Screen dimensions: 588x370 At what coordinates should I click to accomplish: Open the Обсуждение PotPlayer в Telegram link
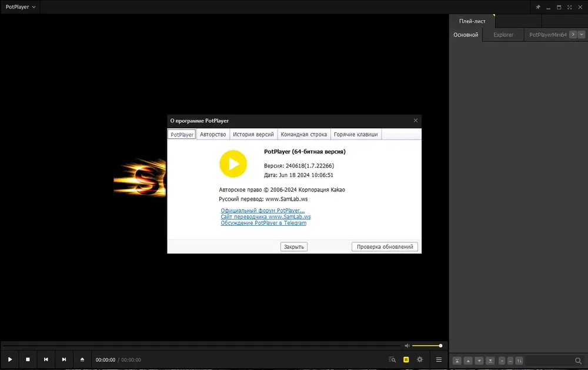[263, 223]
